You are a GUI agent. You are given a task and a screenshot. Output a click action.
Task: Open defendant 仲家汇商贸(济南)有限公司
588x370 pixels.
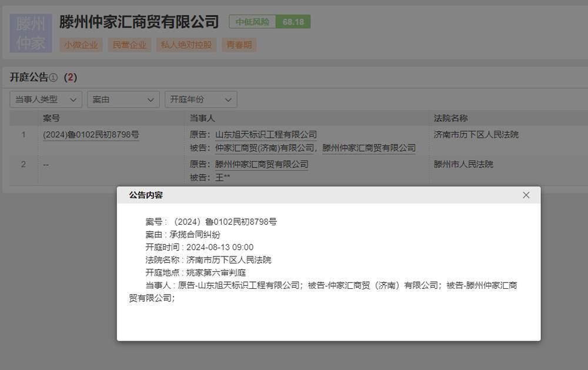coord(265,147)
